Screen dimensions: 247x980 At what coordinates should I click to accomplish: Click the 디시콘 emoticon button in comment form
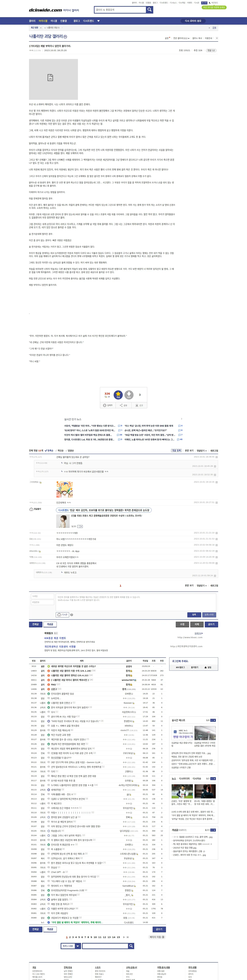click(62, 614)
